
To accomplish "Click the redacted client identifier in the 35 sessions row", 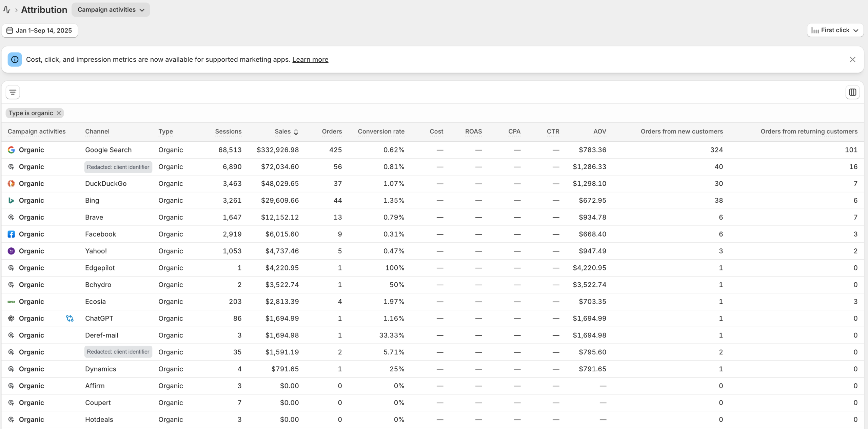I will click(118, 352).
